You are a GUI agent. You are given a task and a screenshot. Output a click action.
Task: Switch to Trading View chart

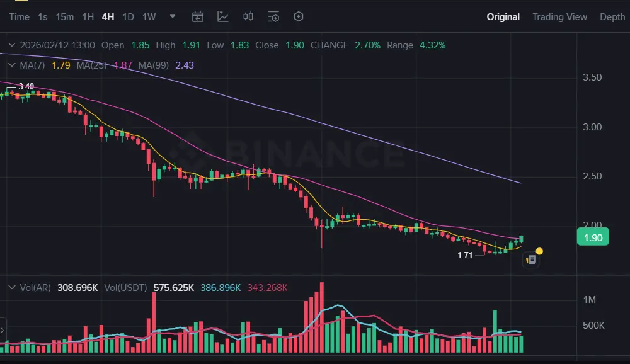tap(559, 17)
